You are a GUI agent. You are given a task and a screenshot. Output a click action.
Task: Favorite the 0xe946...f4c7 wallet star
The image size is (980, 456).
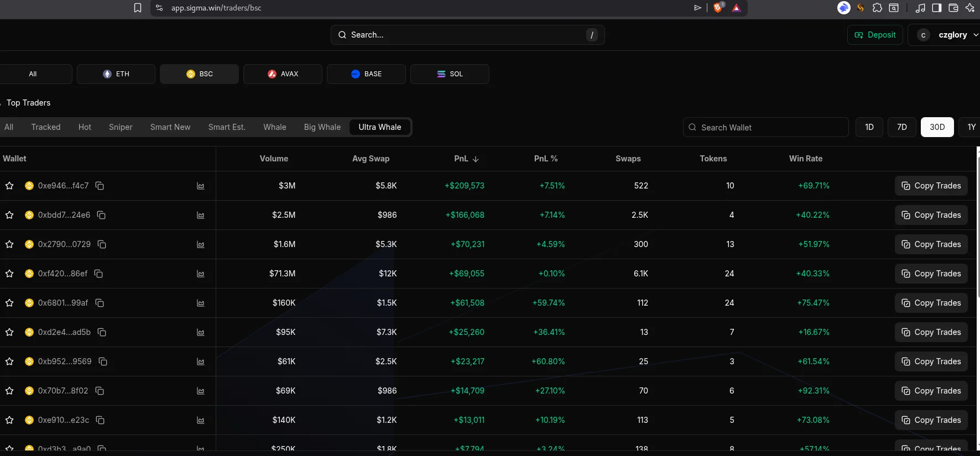9,186
